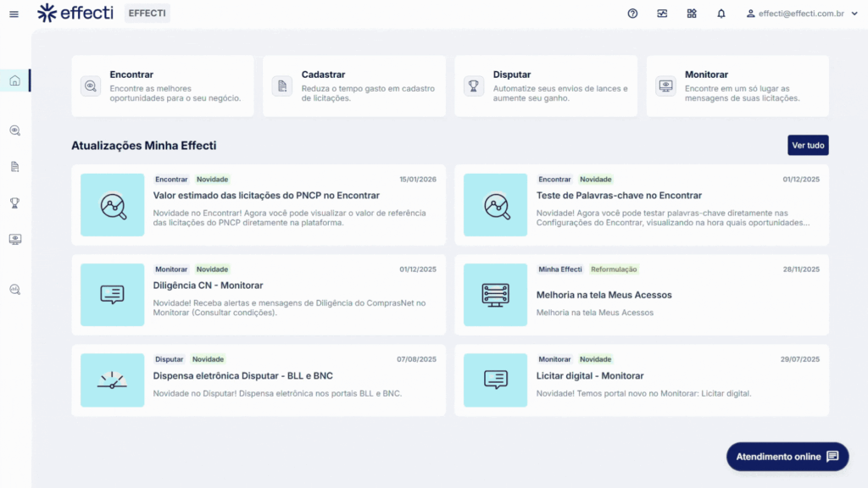Open the hamburger menu in the top bar
This screenshot has width=868, height=488.
tap(14, 14)
